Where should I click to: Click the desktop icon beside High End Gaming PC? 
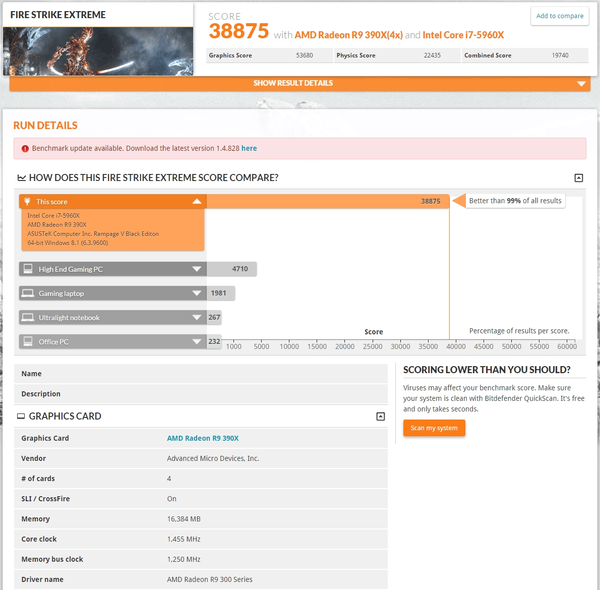point(28,269)
